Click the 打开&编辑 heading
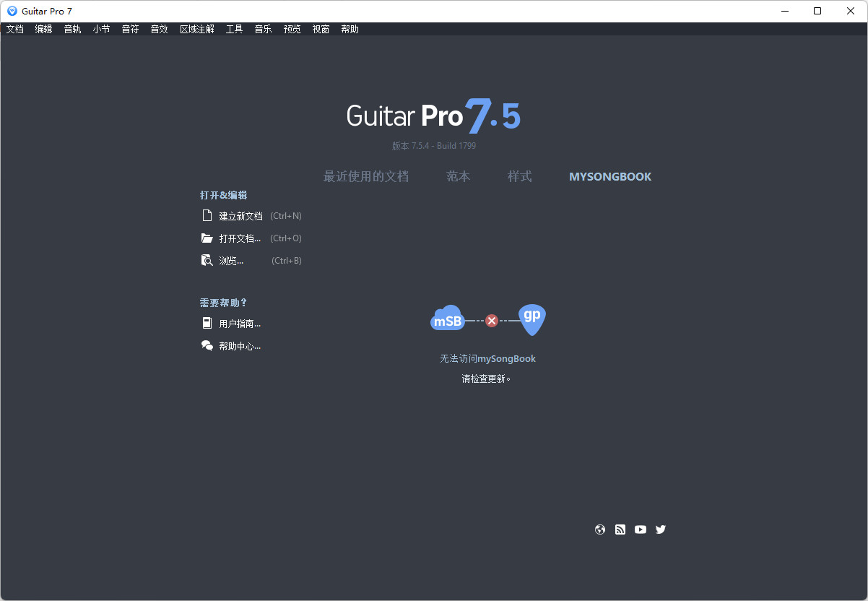Screen dimensions: 868x601 (x=224, y=195)
